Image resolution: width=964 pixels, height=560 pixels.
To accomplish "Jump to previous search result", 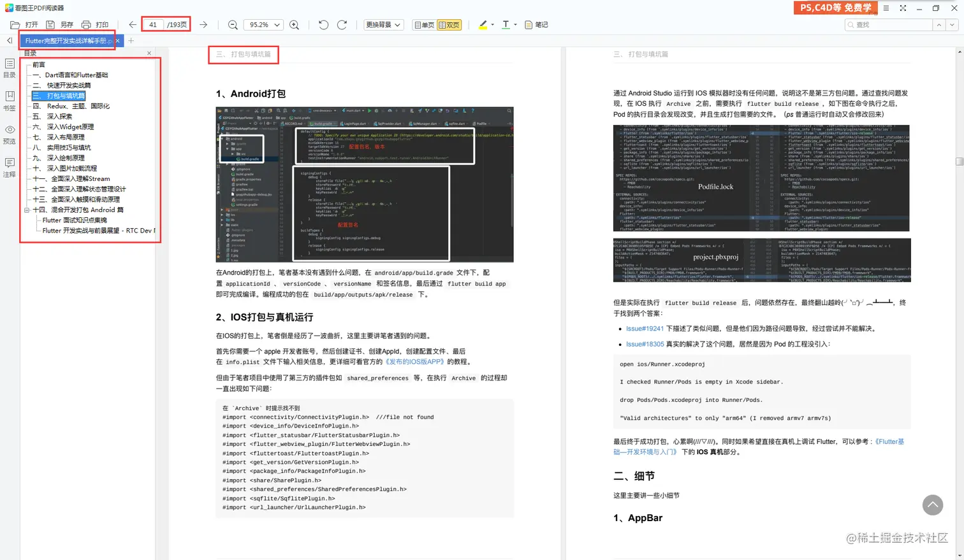I will [x=939, y=25].
